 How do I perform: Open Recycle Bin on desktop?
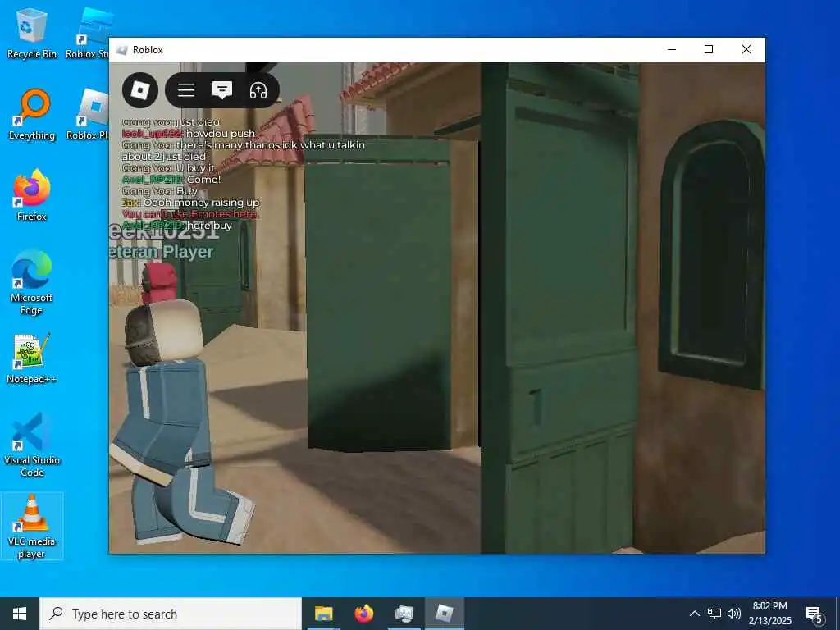coord(32,34)
